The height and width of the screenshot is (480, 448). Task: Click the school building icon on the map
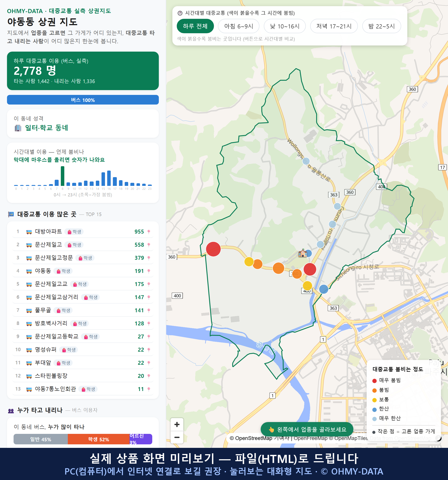point(303,253)
